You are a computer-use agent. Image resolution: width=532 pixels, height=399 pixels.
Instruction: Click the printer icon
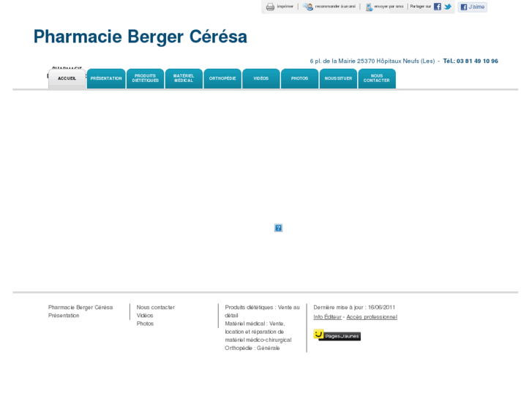point(270,7)
